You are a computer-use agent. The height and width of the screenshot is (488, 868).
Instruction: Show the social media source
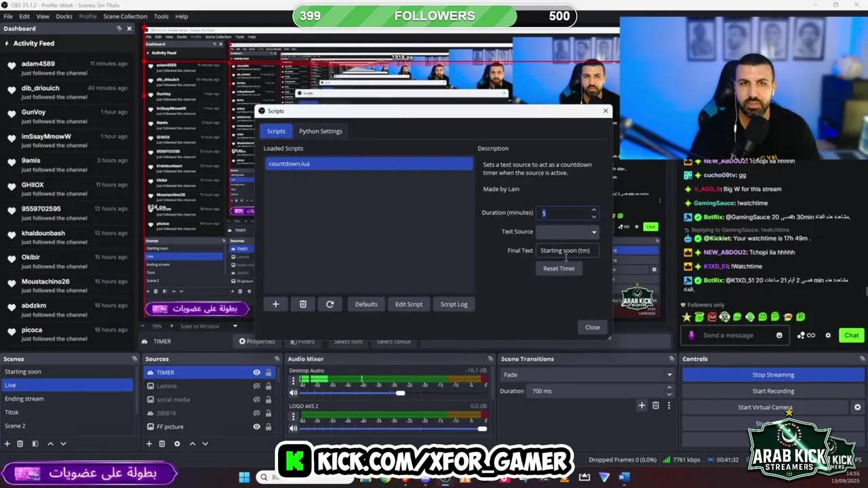pos(256,400)
